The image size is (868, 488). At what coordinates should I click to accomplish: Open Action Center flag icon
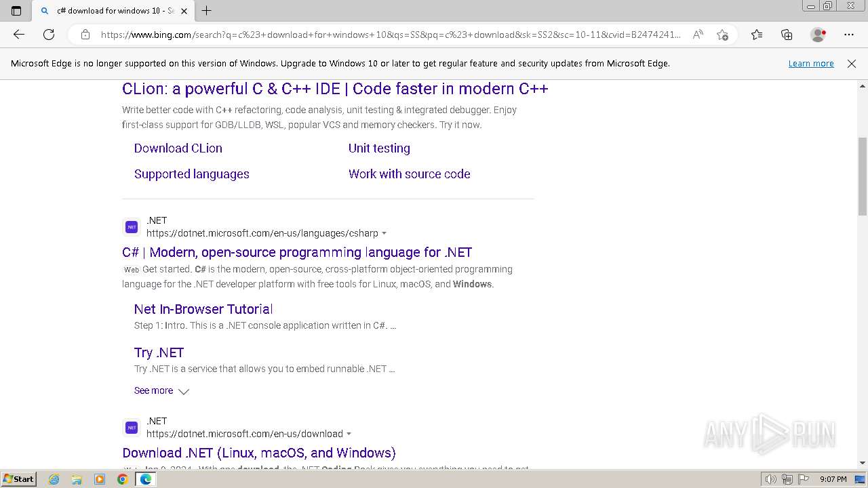pyautogui.click(x=802, y=479)
